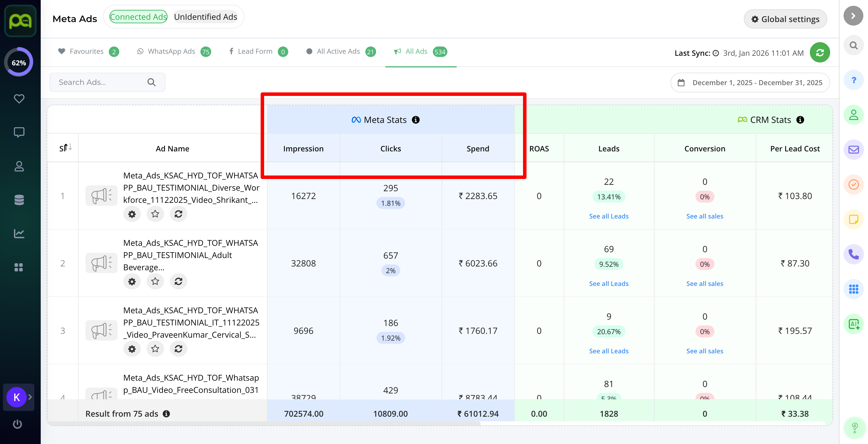Open the All Active Ads tab
The image size is (868, 444).
click(338, 51)
